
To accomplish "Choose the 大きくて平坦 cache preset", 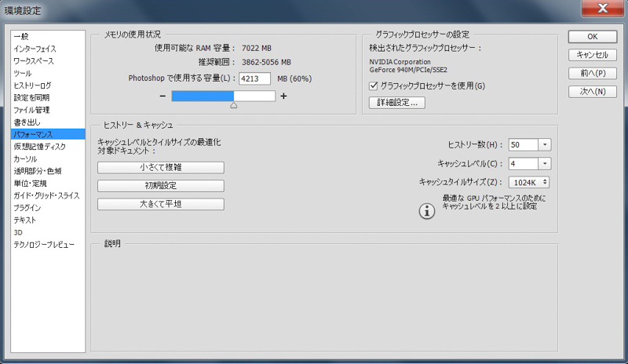I will click(161, 204).
